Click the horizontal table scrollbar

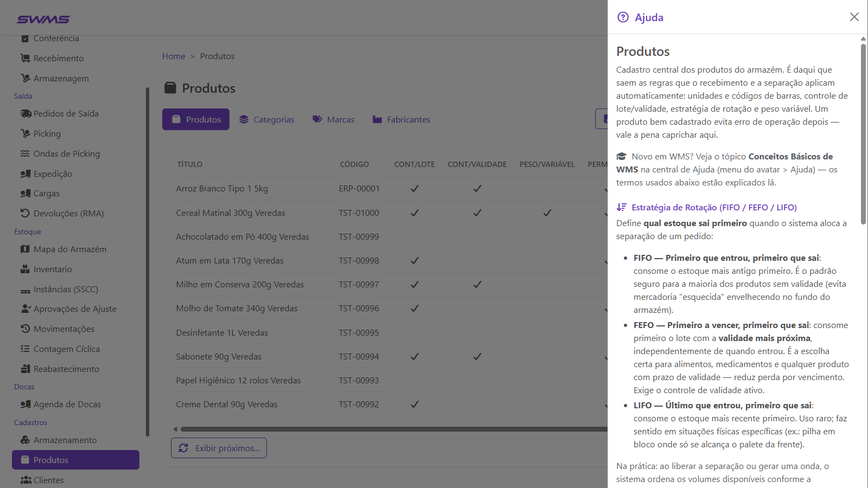coord(394,429)
